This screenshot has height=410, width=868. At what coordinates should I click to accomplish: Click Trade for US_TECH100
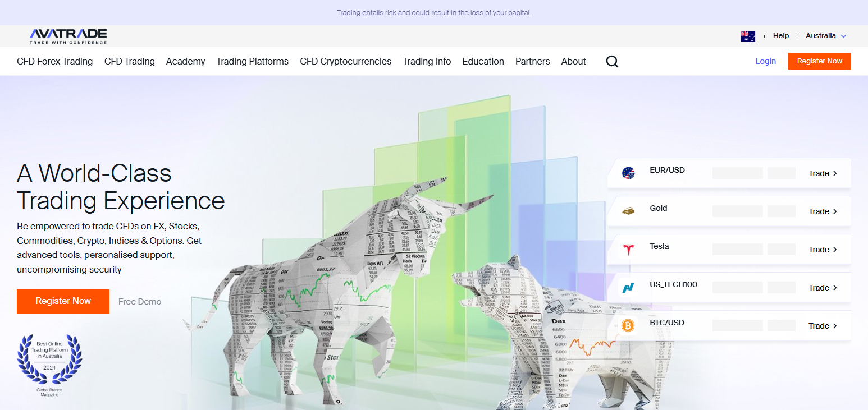click(x=819, y=288)
